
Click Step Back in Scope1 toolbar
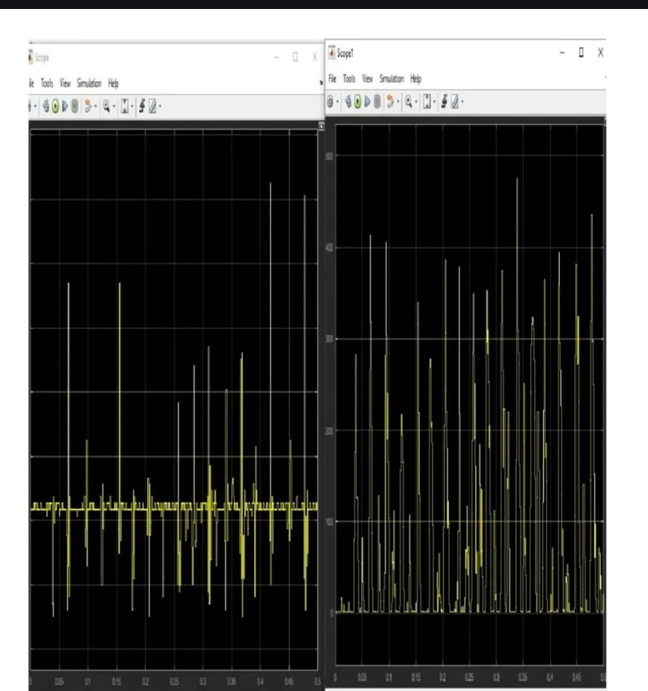[348, 102]
